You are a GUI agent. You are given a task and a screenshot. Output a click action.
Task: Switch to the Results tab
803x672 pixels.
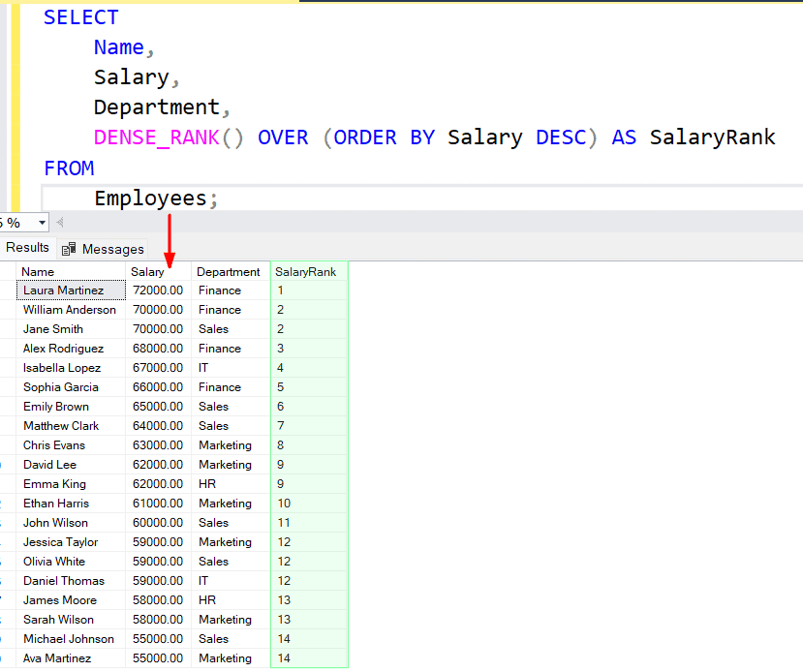tap(27, 247)
